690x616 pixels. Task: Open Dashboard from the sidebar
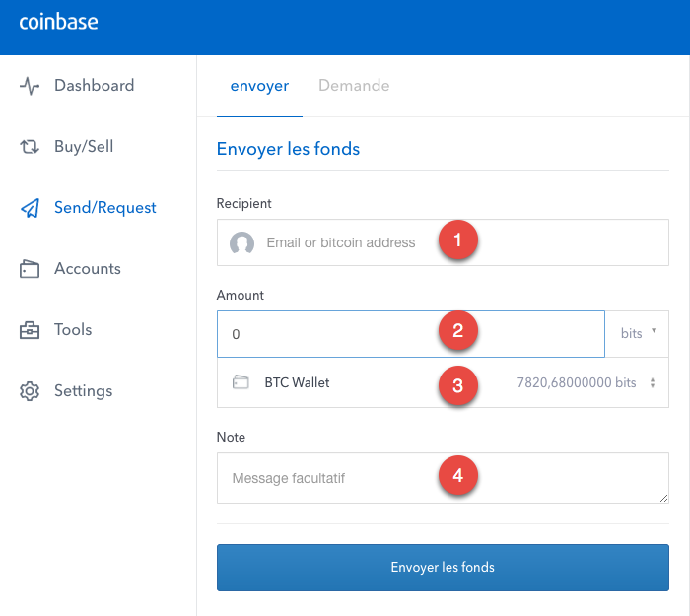[x=95, y=86]
